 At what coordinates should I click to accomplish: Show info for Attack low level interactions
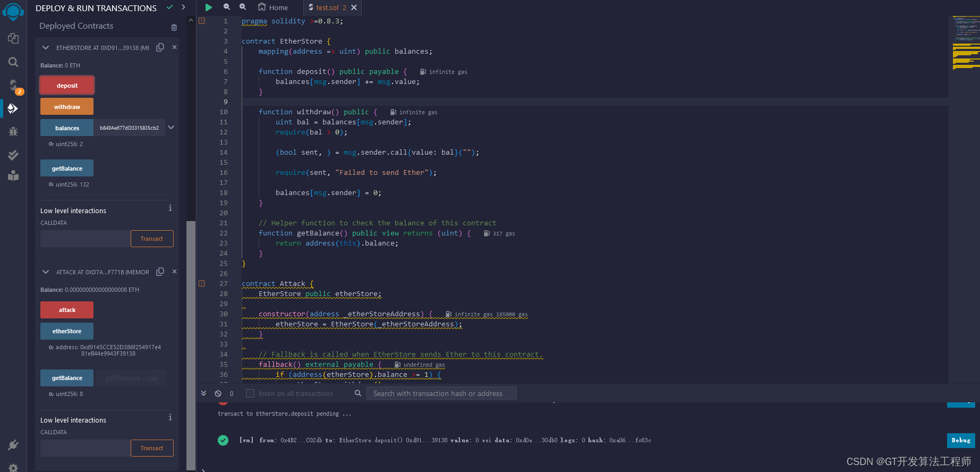click(170, 417)
